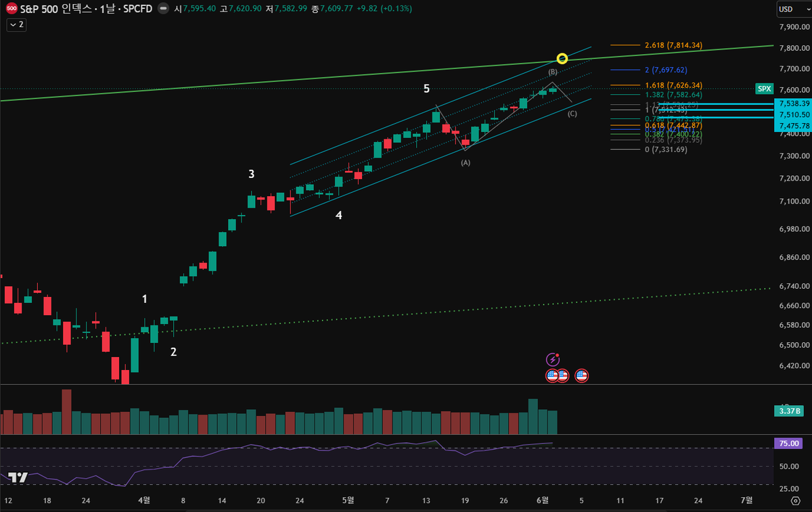Click the leftmost US flag economic event icon
812x512 pixels.
point(552,375)
